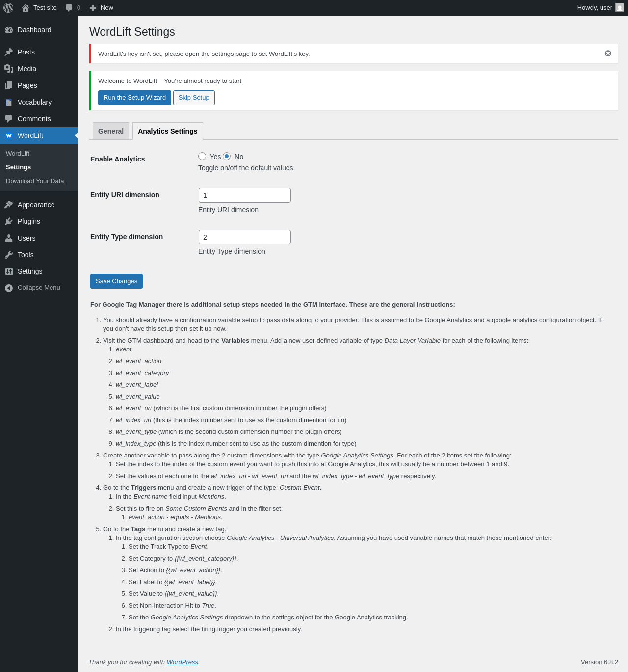
Task: Open the Plugins menu label
Action: click(x=29, y=221)
